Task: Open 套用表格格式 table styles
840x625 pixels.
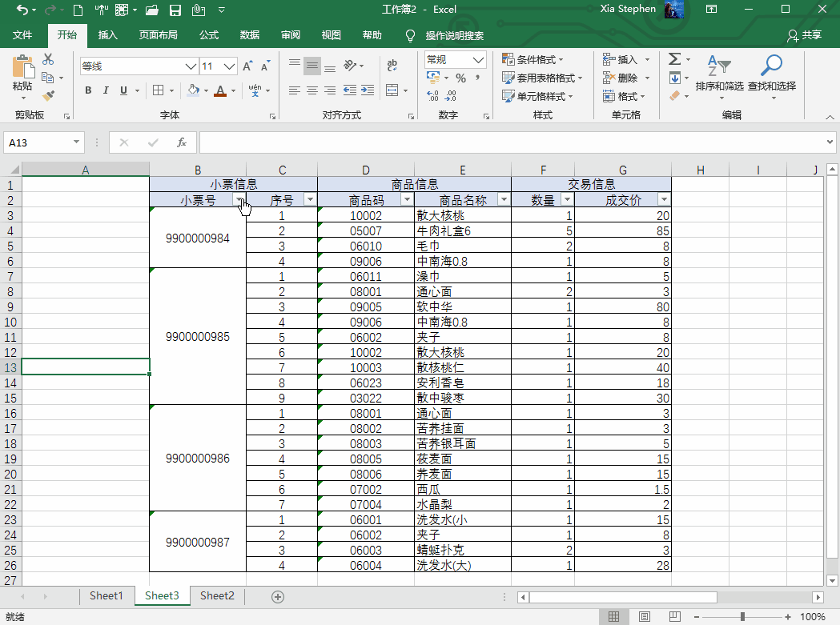Action: tap(542, 78)
